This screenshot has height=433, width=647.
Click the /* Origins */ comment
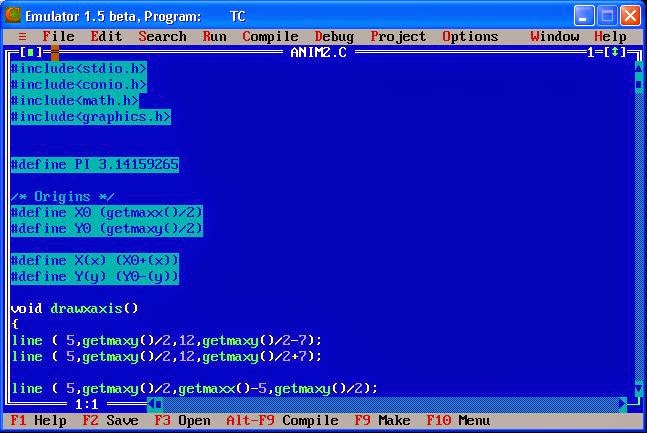[x=62, y=196]
